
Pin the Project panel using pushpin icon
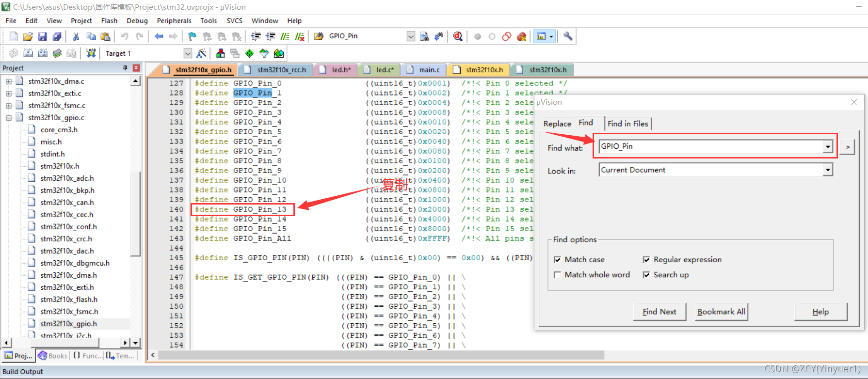(x=125, y=68)
